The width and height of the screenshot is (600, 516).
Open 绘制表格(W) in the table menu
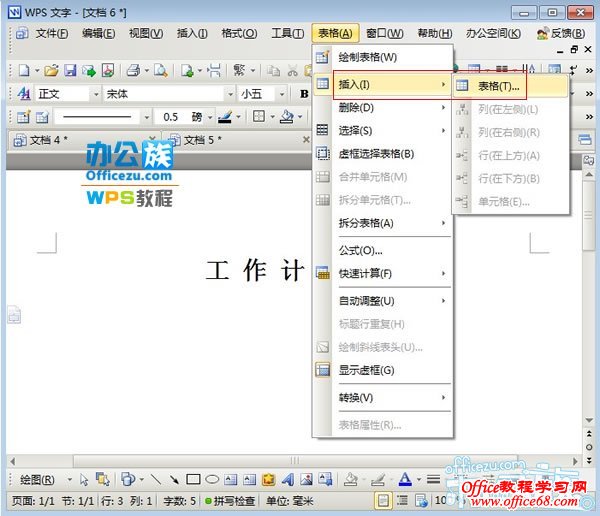pos(367,57)
